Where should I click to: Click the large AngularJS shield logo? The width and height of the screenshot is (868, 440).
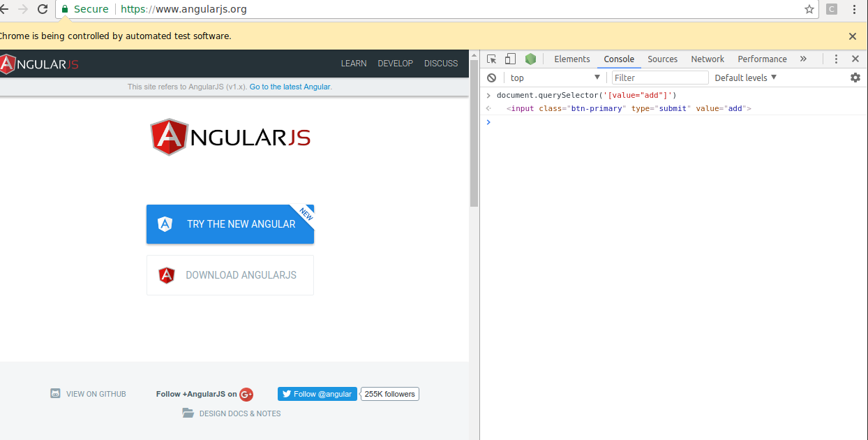pos(230,137)
